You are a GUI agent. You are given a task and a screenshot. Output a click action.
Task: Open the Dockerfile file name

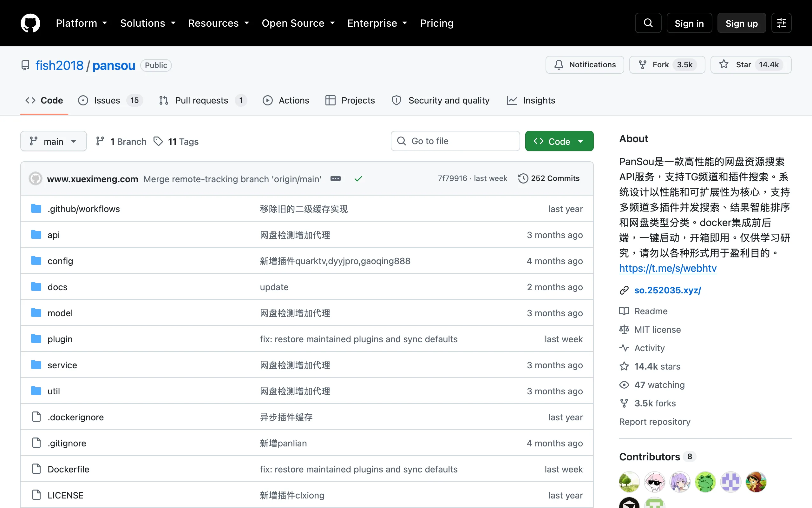click(x=69, y=469)
